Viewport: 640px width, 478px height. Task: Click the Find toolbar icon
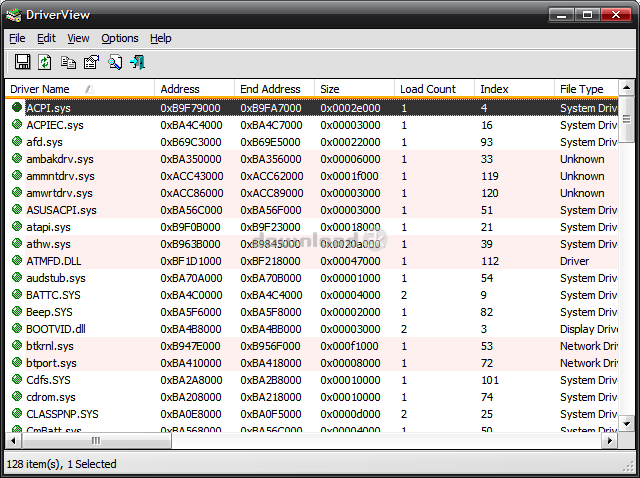click(115, 62)
